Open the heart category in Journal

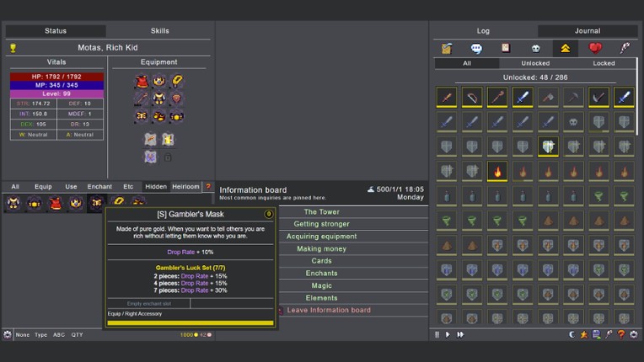(595, 48)
